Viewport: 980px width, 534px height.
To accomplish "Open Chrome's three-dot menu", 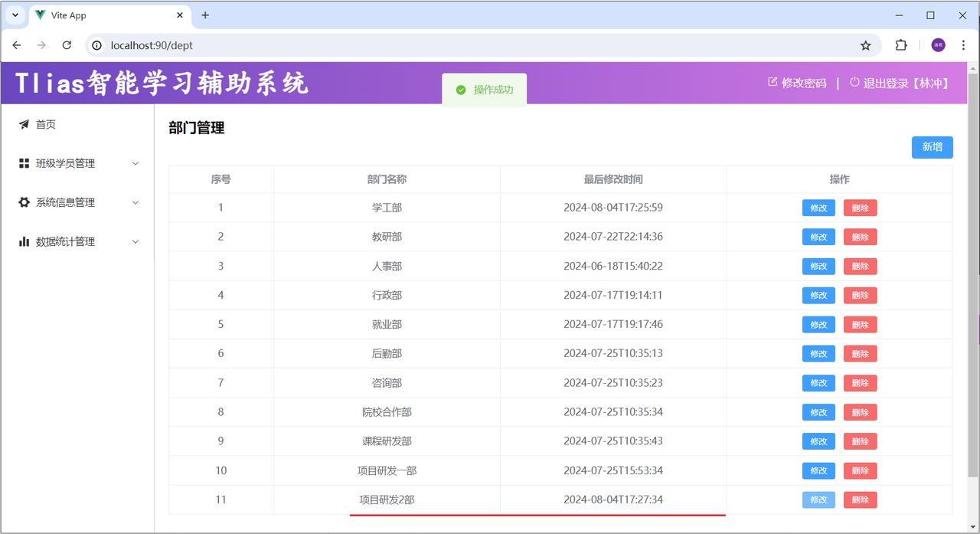I will pos(963,45).
